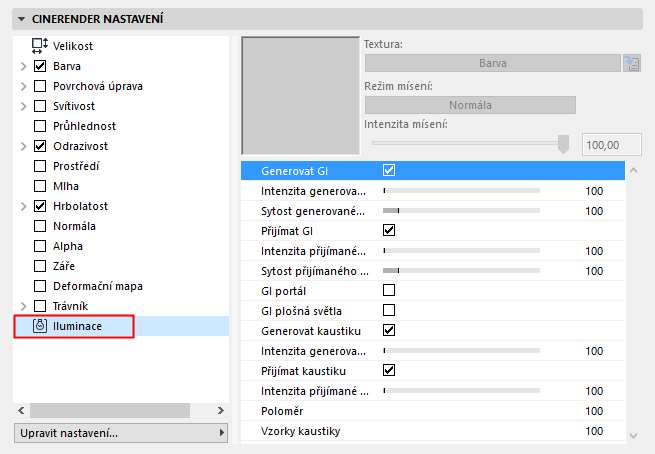This screenshot has height=454, width=655.
Task: Collapse the CineRender Nastavení panel header
Action: tap(23, 18)
